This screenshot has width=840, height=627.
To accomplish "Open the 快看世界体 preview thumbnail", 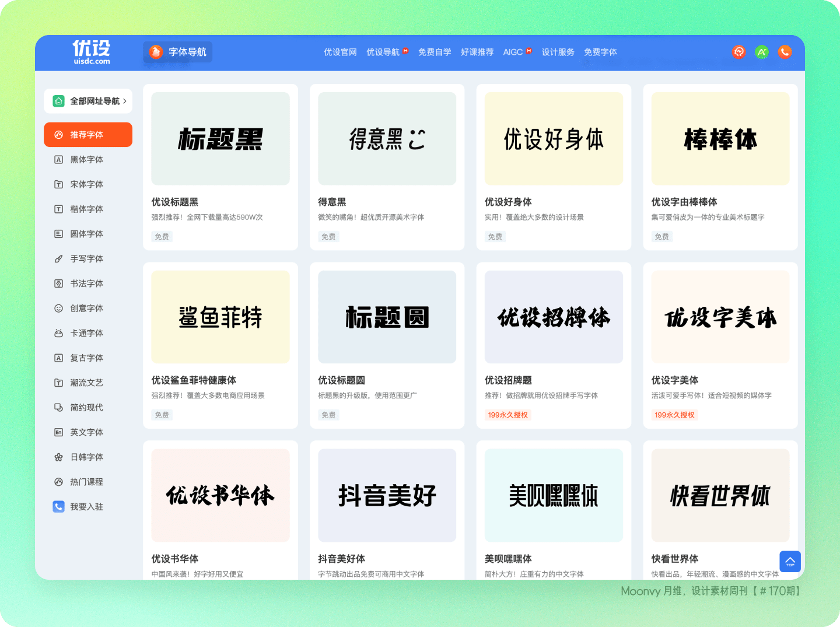I will click(720, 495).
